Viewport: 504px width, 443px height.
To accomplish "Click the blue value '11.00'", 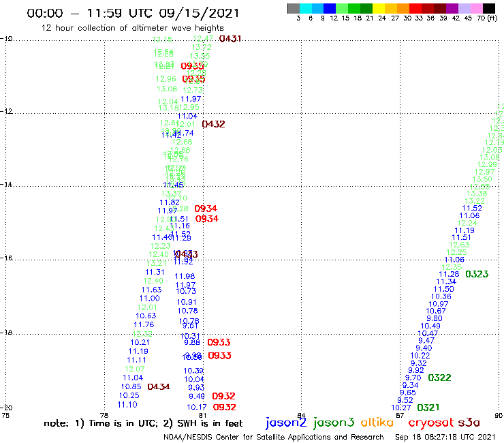I will 149,299.
